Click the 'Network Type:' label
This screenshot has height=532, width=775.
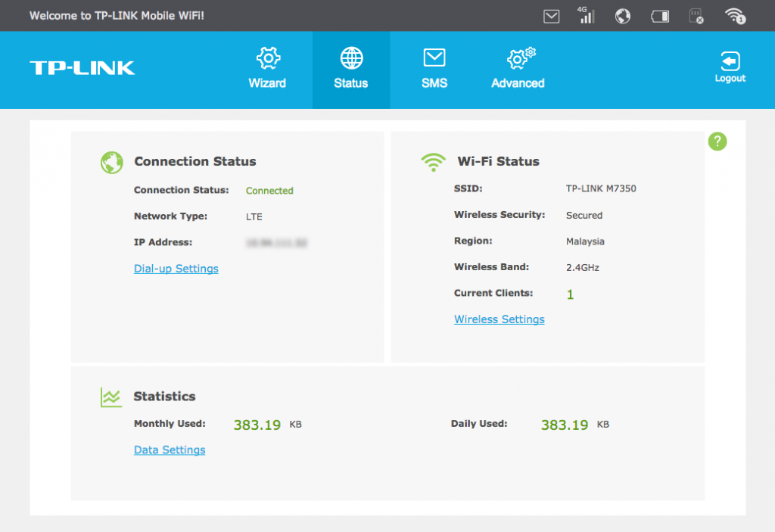[x=170, y=216]
